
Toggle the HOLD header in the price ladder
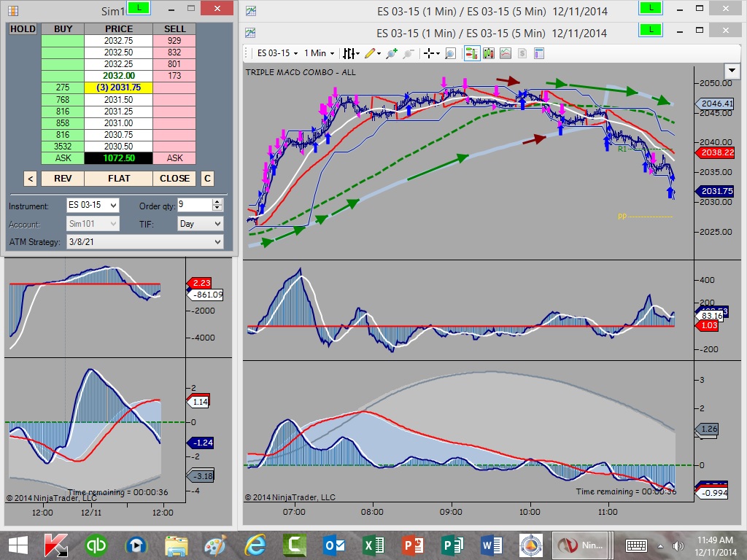tap(23, 29)
